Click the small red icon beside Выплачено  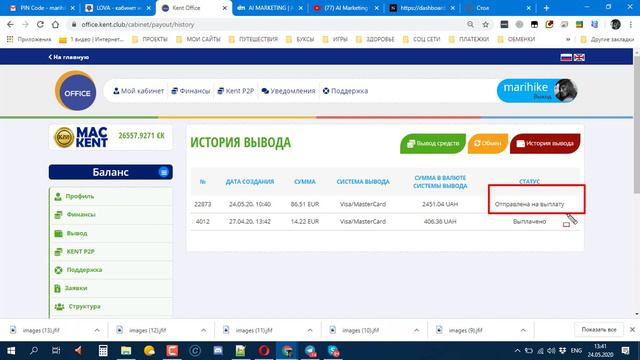[566, 224]
